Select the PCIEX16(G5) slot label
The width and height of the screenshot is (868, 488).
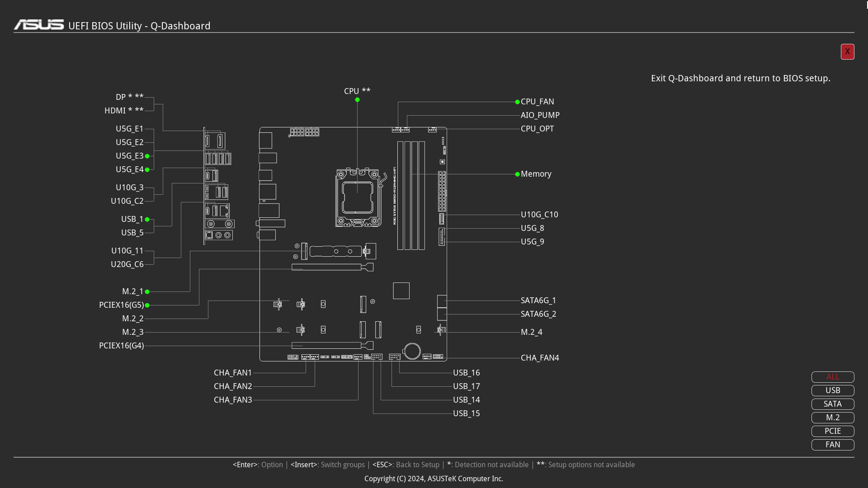(x=121, y=305)
